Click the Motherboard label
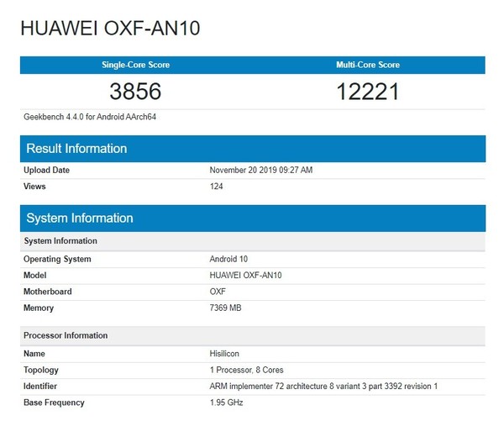 (x=48, y=292)
